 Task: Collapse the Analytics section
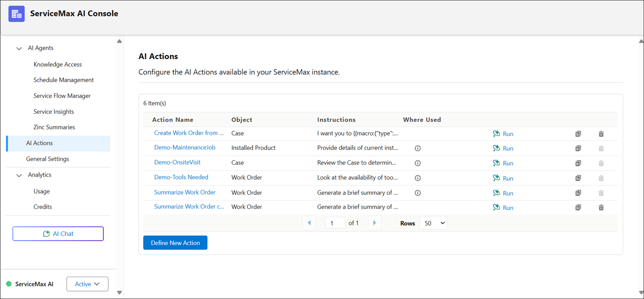coord(19,175)
